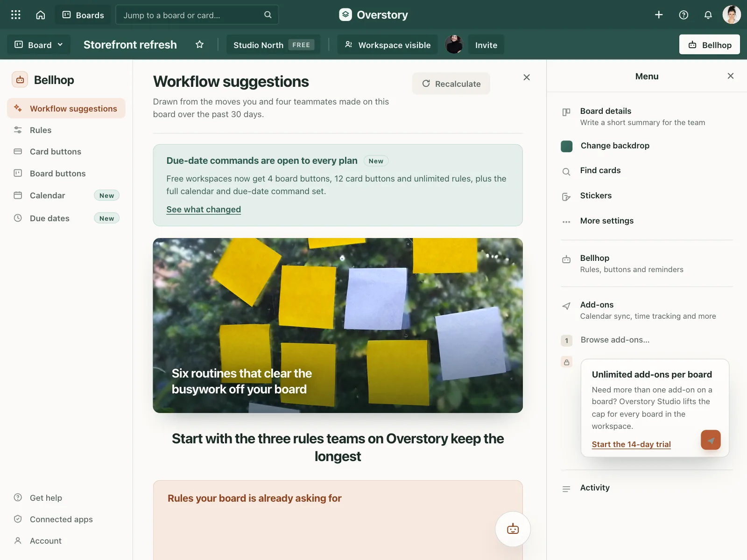Click the floating Bellhop robot button
This screenshot has height=560, width=747.
click(x=513, y=529)
